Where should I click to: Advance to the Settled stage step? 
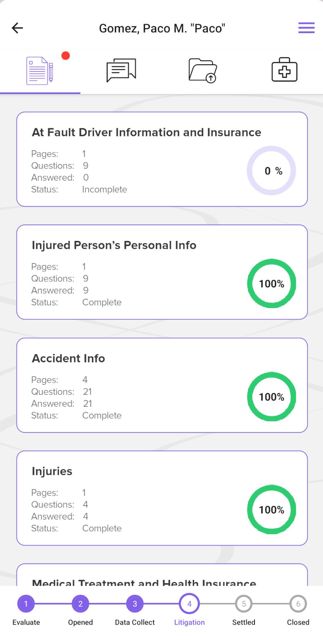tap(244, 604)
